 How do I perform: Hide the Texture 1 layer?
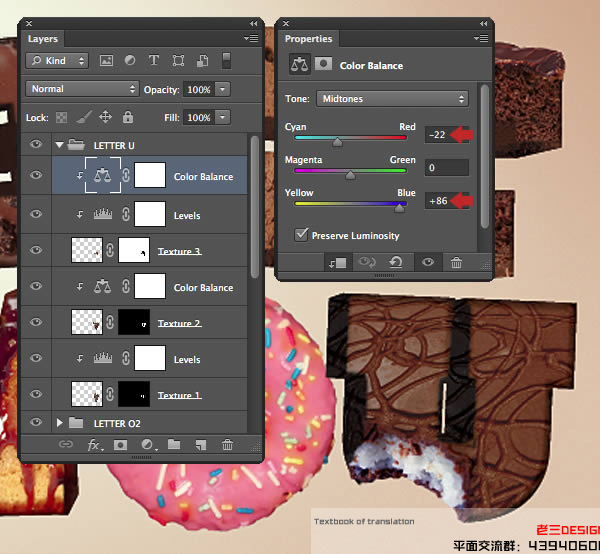[36, 394]
